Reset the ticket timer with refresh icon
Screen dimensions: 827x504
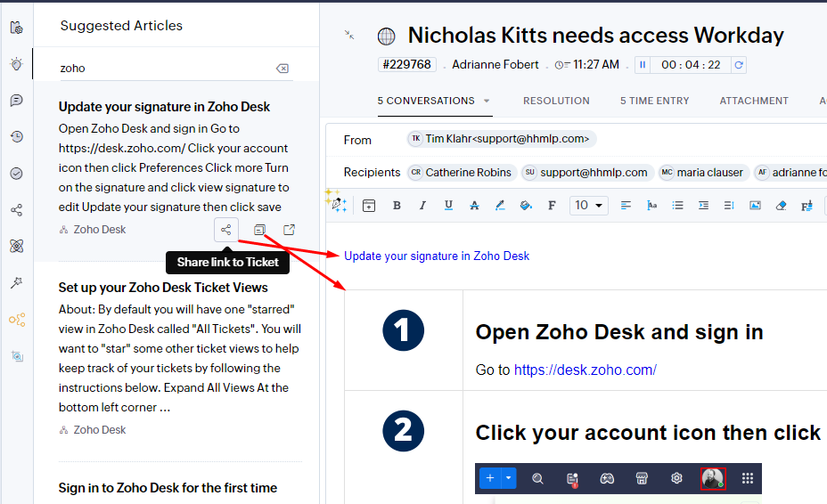pyautogui.click(x=739, y=64)
